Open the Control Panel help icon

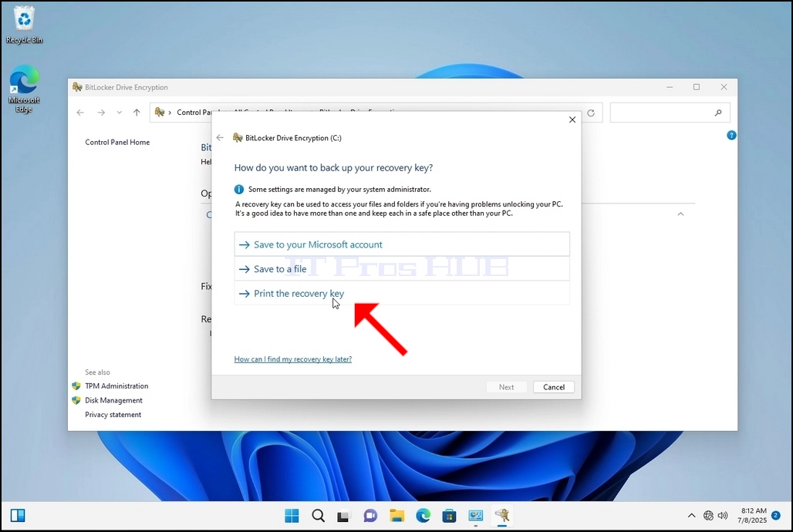click(731, 135)
